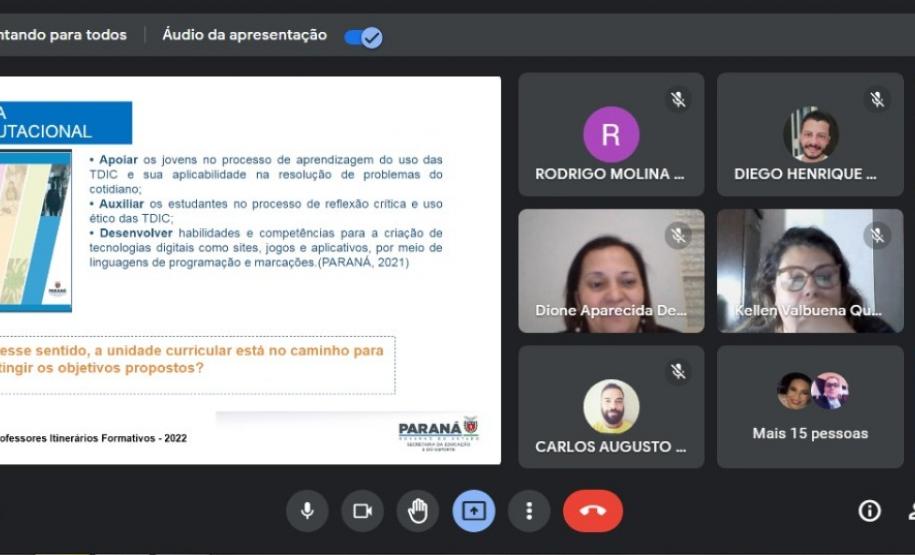Viewport: 915px width, 555px height.
Task: Open meeting details info icon
Action: (869, 511)
